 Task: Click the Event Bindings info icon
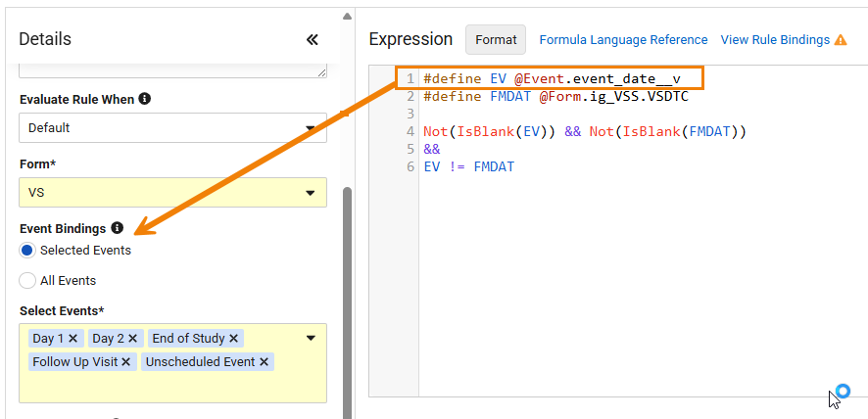point(117,228)
